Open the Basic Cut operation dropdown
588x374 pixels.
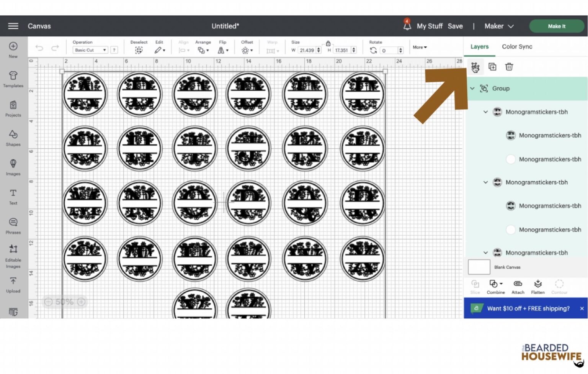90,50
